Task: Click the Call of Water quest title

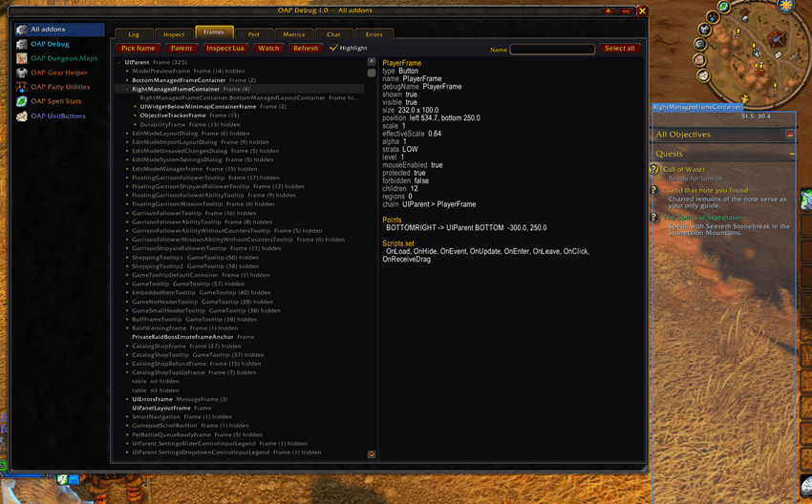Action: pyautogui.click(x=684, y=169)
